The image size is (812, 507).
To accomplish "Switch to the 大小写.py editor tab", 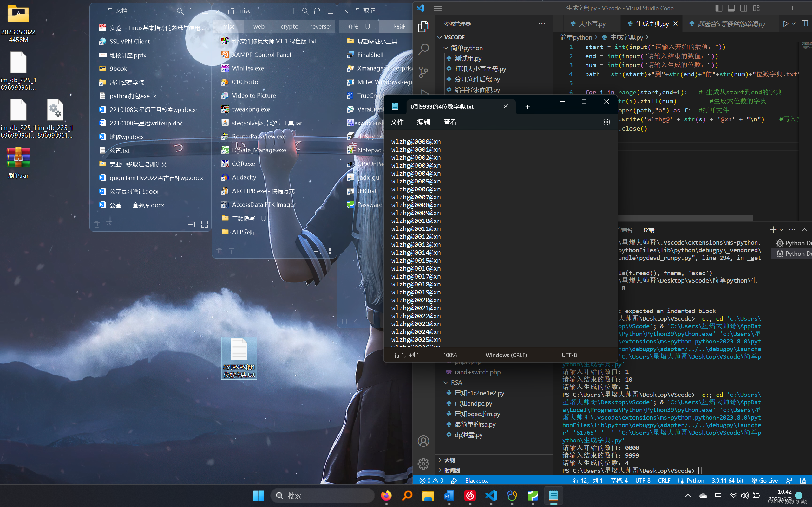I will pyautogui.click(x=592, y=24).
